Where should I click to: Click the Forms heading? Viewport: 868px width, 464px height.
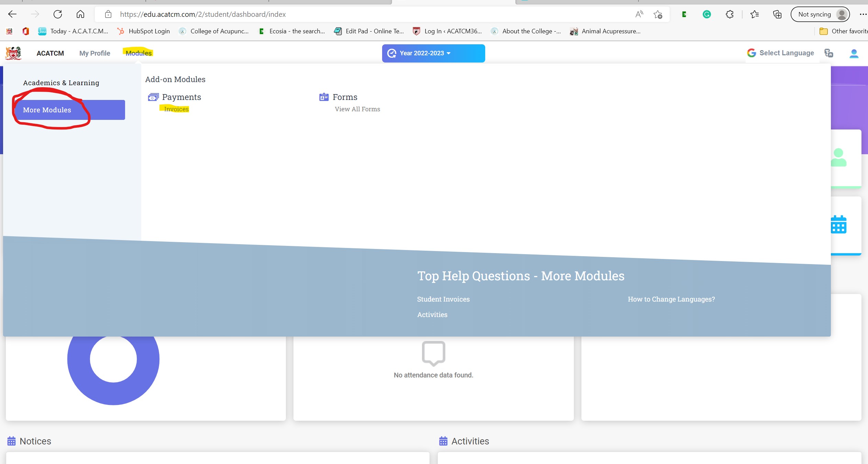(x=345, y=97)
